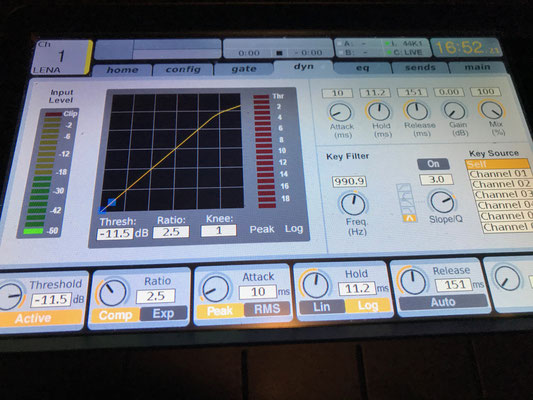
Task: Click the 990.9 frequency value field
Action: [349, 181]
